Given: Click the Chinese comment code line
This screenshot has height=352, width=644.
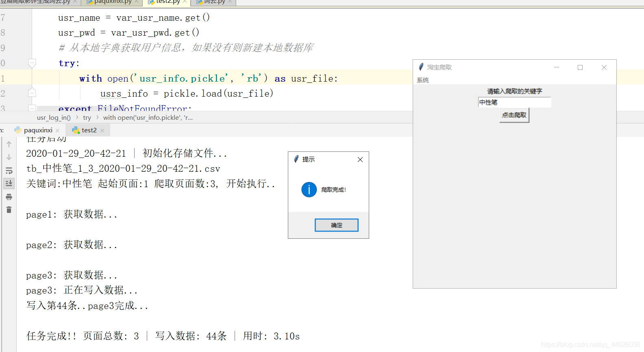Looking at the screenshot, I should (x=186, y=48).
